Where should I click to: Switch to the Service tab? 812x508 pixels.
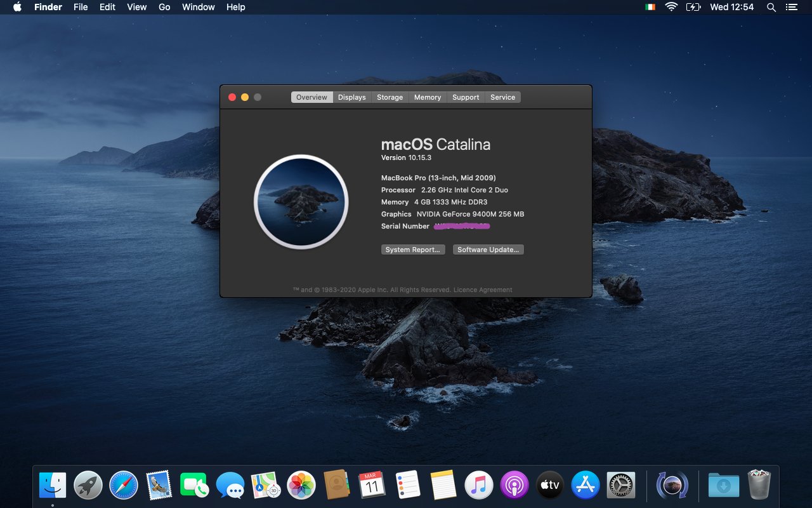[x=502, y=97]
